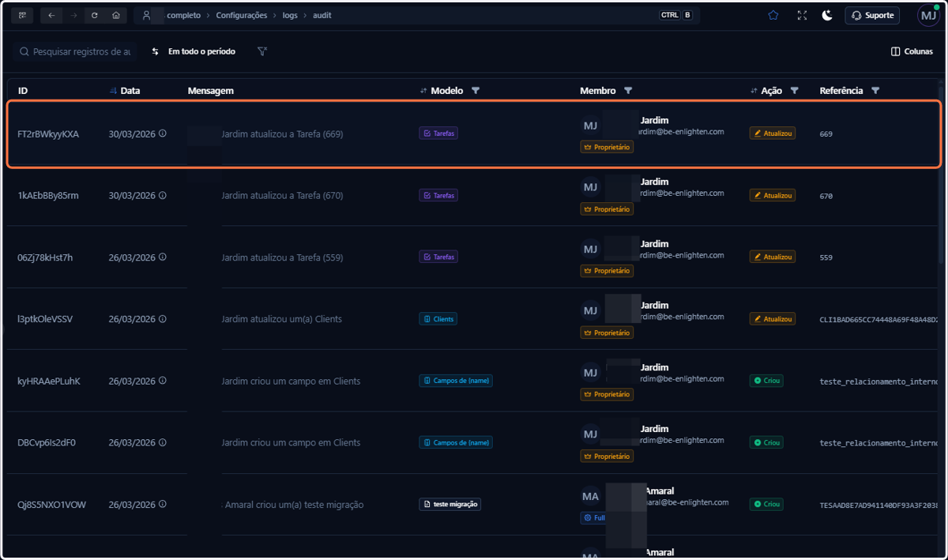Show date info icon for Qj8S5NXO1VOW row
The height and width of the screenshot is (560, 948).
click(x=163, y=504)
